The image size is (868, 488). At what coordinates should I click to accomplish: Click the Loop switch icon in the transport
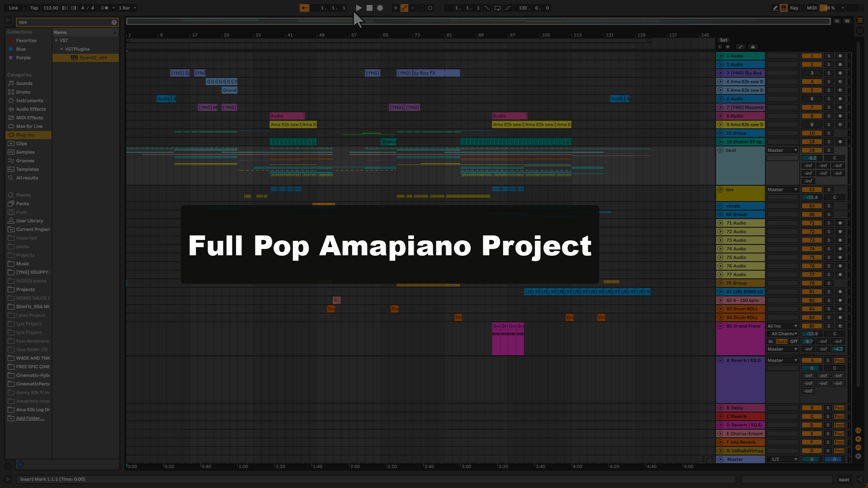498,8
